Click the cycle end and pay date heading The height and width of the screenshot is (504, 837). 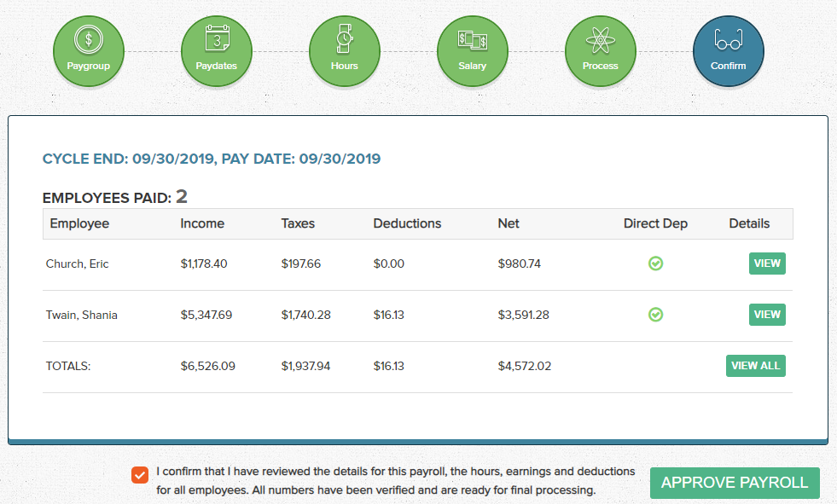pos(212,159)
